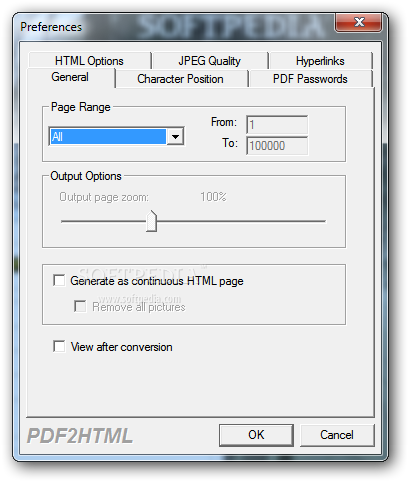Enable View after conversion checkbox
This screenshot has width=409, height=482.
point(59,346)
